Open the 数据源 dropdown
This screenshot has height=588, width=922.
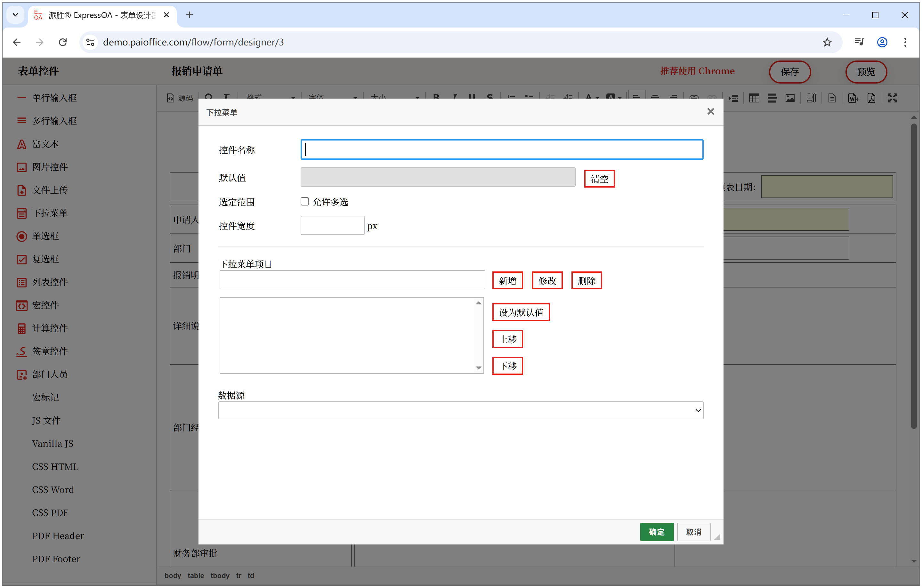(461, 410)
